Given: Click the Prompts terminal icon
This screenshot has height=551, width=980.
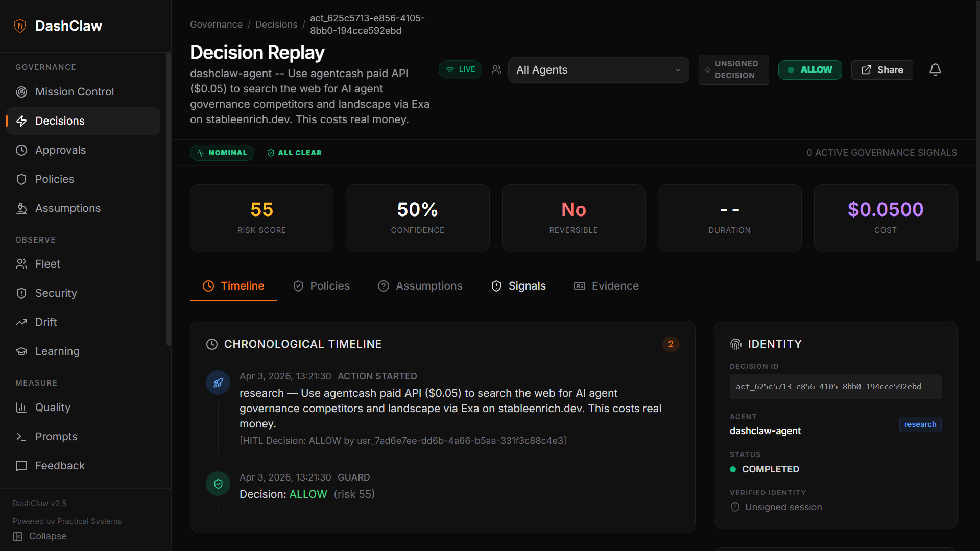Looking at the screenshot, I should pos(21,437).
